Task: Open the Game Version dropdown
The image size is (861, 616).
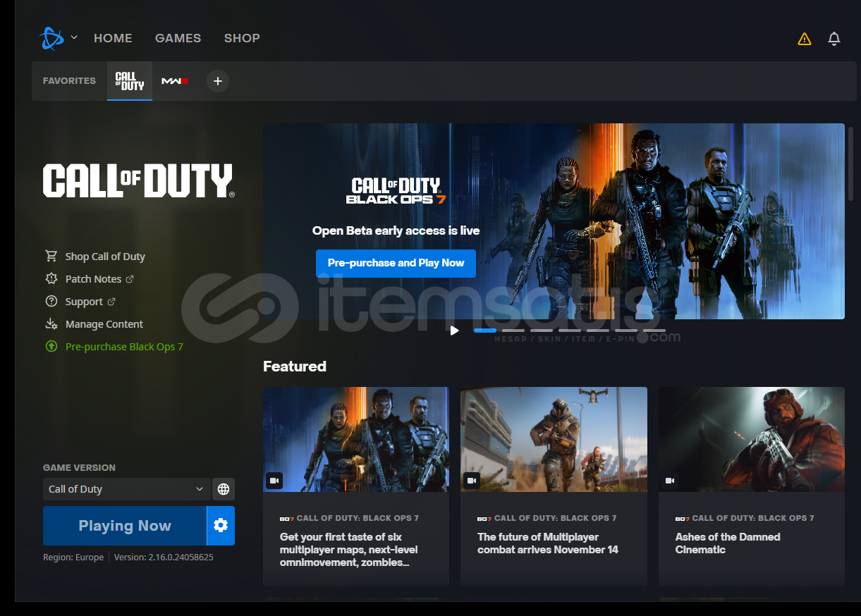Action: pyautogui.click(x=126, y=489)
